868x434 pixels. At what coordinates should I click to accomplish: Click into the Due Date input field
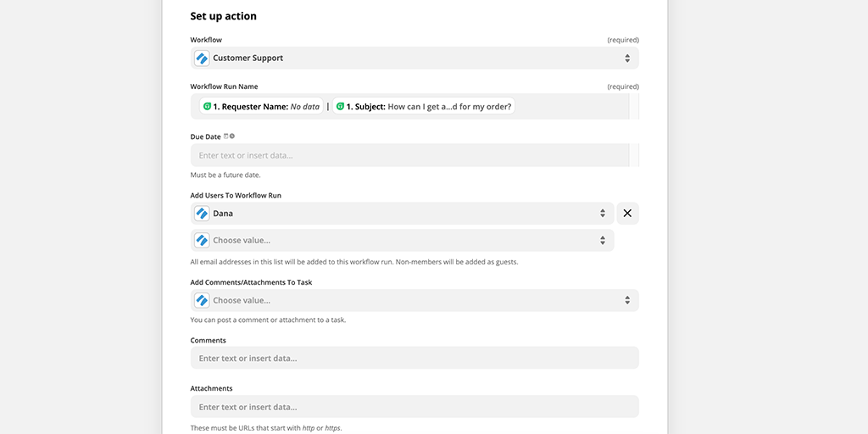409,155
